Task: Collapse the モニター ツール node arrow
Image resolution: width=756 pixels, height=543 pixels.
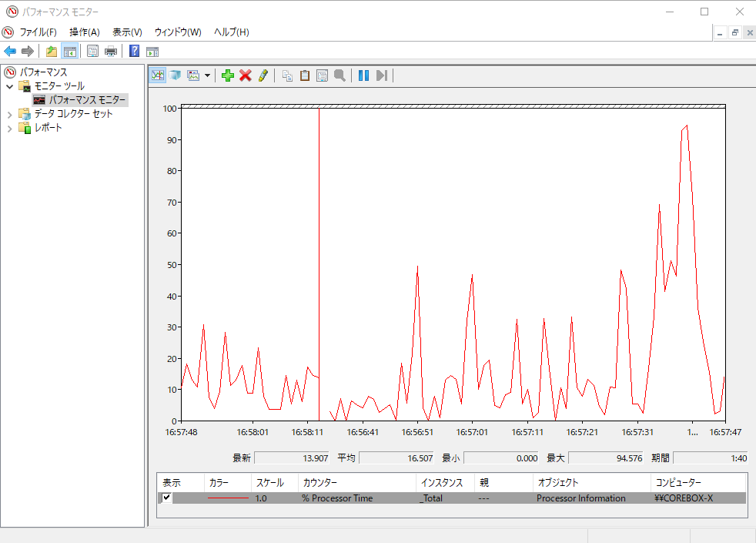Action: click(10, 86)
